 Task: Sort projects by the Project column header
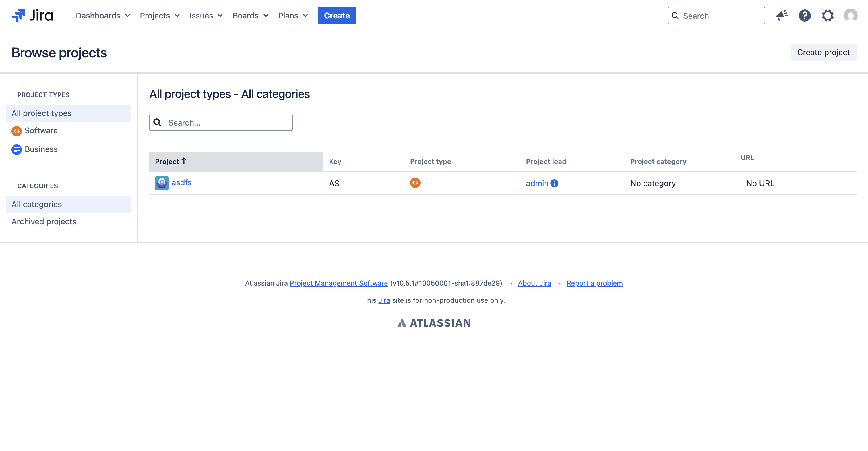(x=171, y=161)
